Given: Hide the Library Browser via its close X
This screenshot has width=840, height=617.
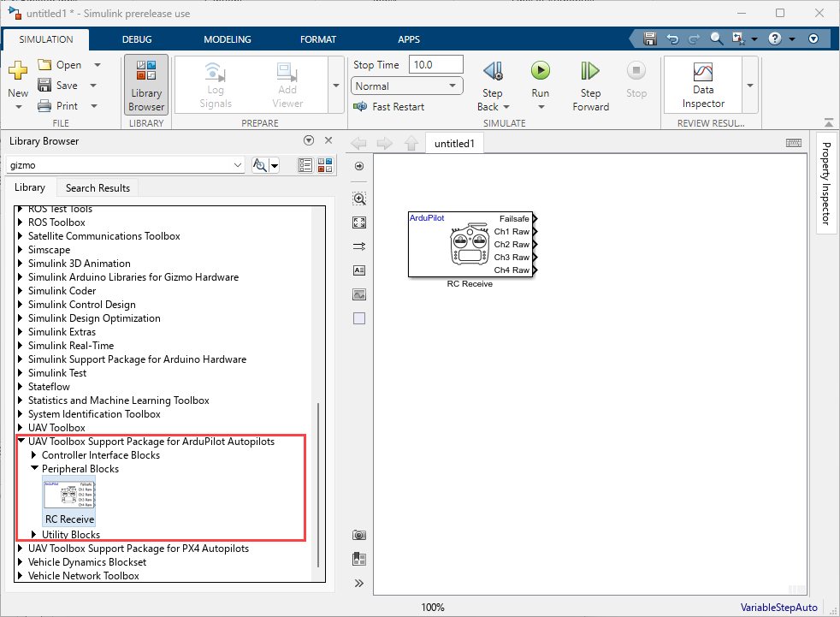Looking at the screenshot, I should [328, 140].
